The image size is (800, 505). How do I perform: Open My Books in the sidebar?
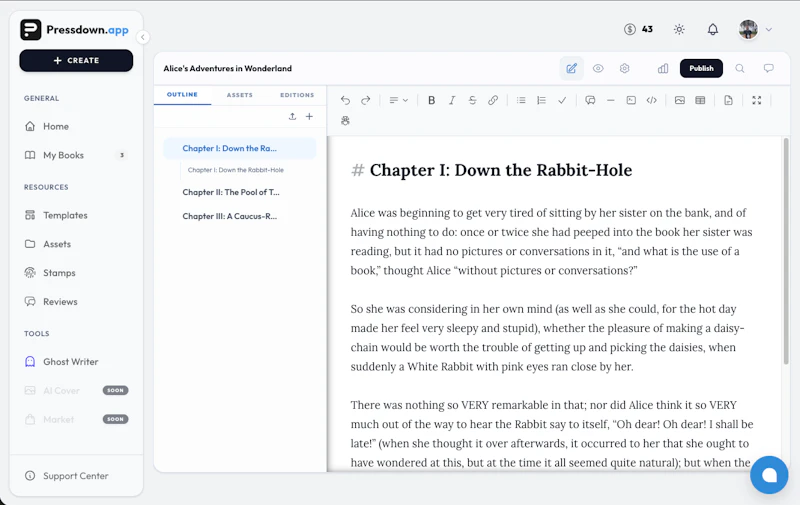76,155
